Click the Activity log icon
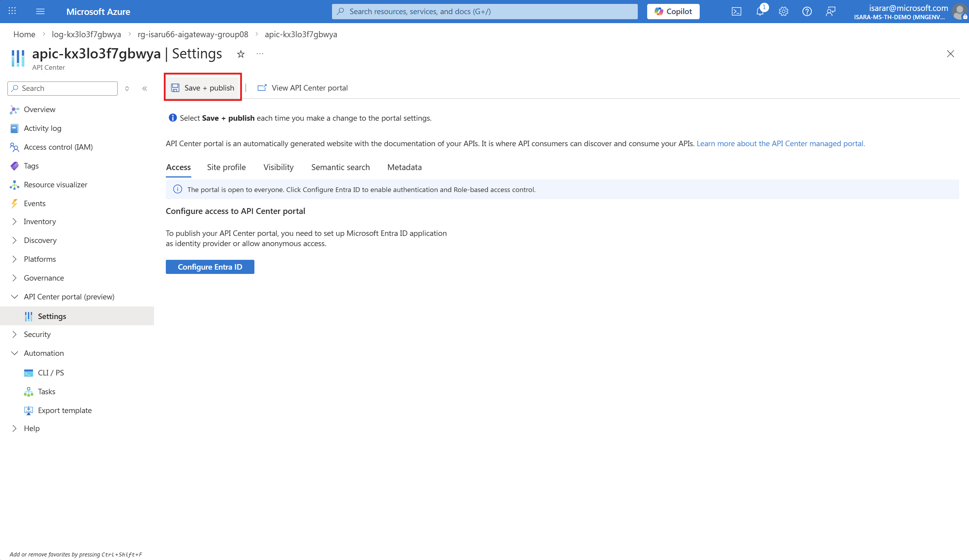969x560 pixels. tap(15, 129)
